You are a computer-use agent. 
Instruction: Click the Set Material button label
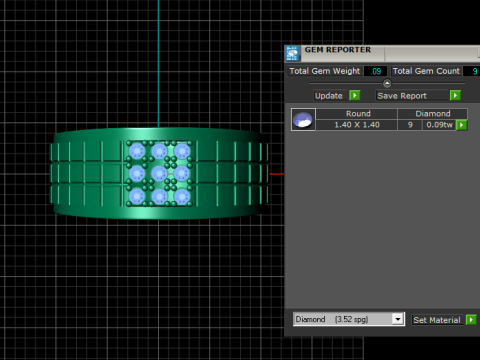[437, 320]
